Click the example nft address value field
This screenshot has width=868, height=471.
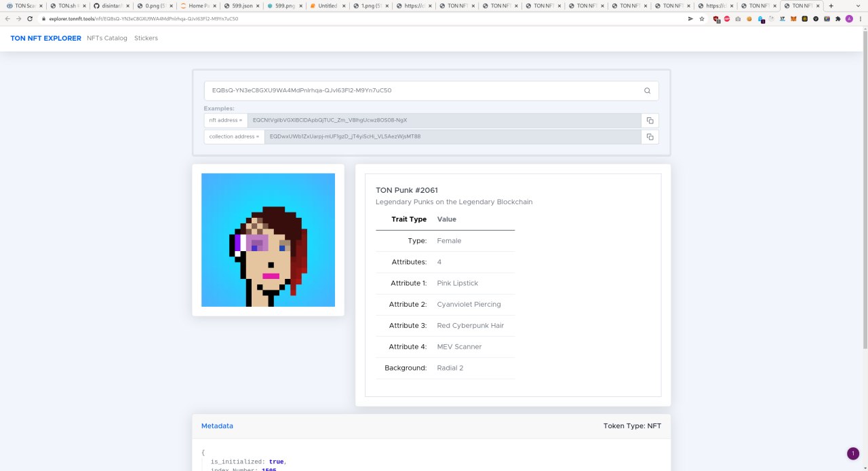click(445, 120)
